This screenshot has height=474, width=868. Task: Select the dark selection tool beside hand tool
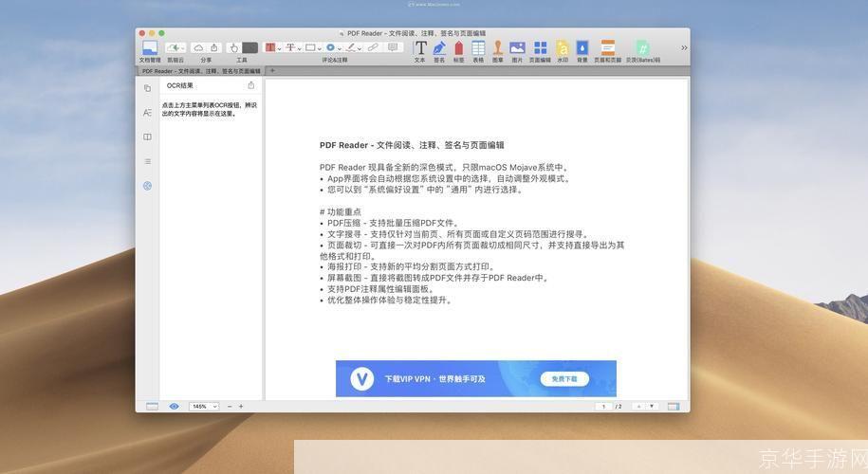[250, 47]
